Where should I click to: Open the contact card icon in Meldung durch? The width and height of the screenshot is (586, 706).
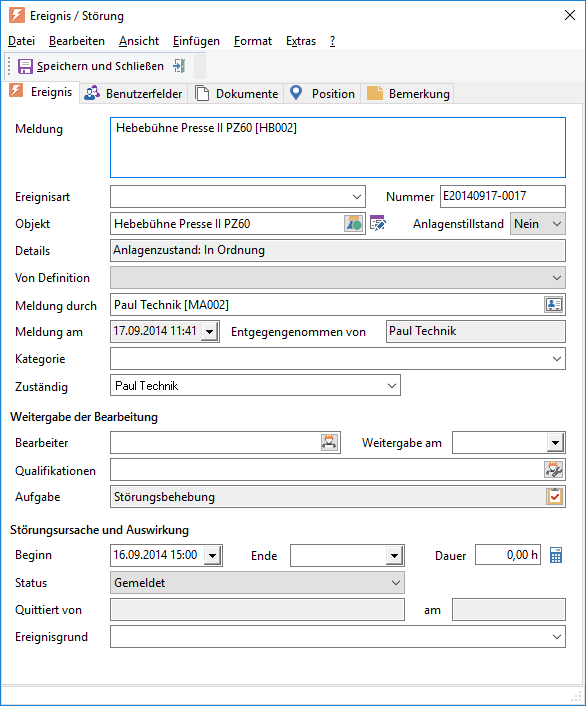tap(554, 305)
